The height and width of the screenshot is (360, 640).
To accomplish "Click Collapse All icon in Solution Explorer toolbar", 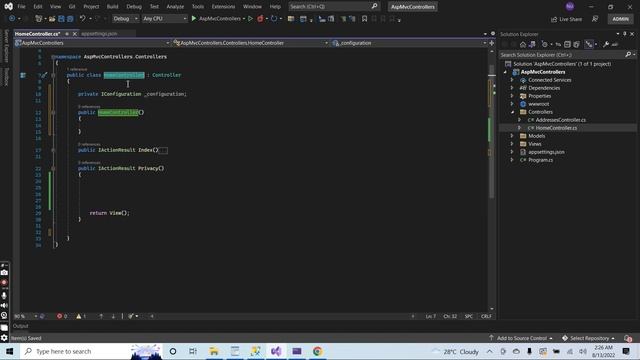I will [x=567, y=44].
